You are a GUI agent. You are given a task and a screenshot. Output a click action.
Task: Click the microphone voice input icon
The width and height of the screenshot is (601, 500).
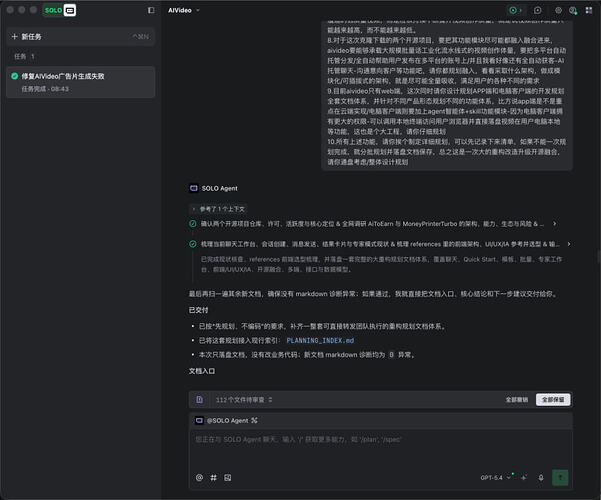541,477
